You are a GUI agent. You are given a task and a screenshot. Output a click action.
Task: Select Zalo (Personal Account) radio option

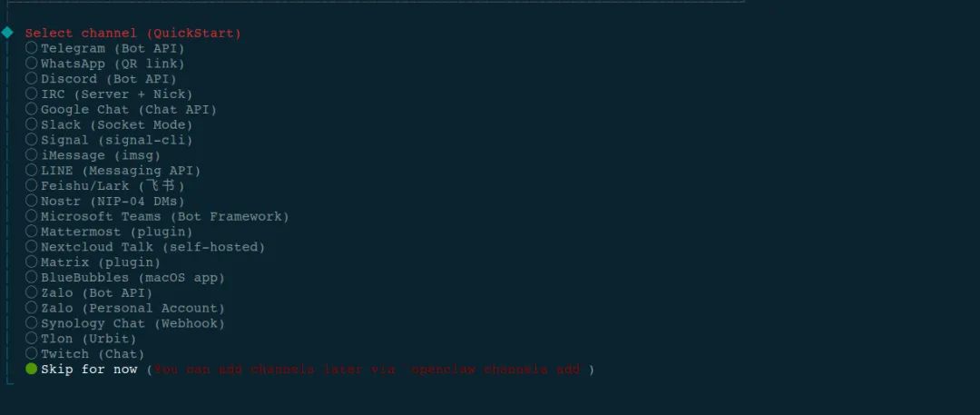125,308
